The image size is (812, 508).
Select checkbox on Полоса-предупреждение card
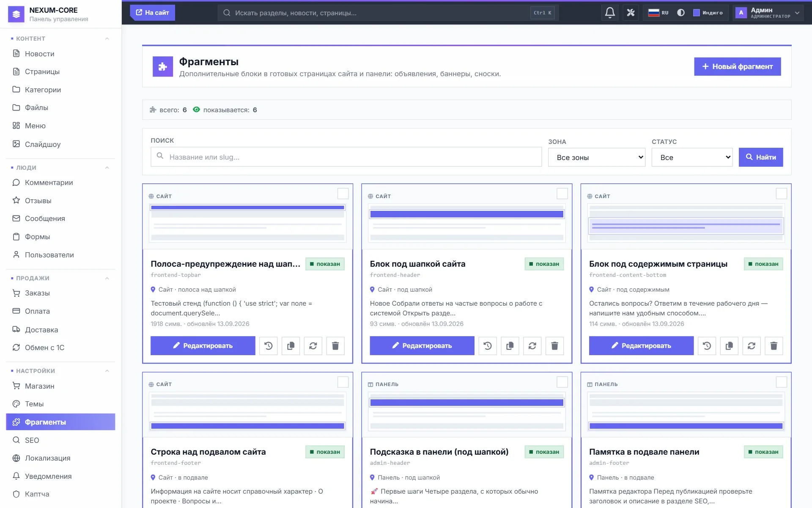pyautogui.click(x=343, y=193)
